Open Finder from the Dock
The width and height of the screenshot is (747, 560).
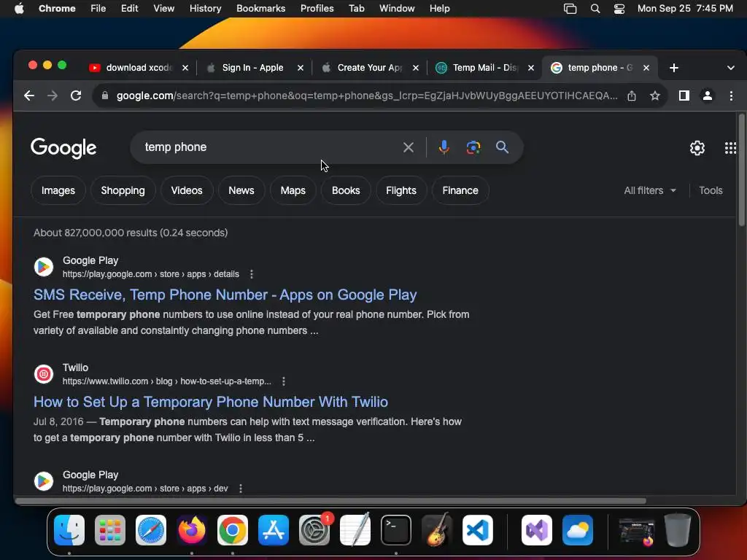click(x=69, y=530)
